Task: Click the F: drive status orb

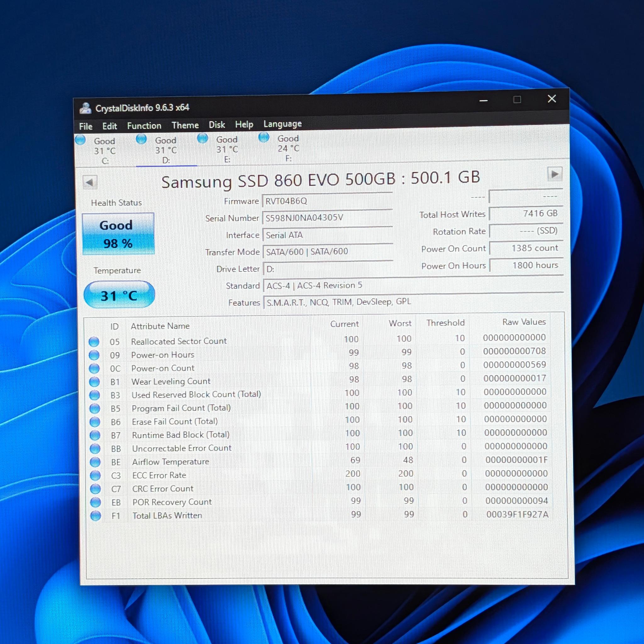Action: pos(264,137)
